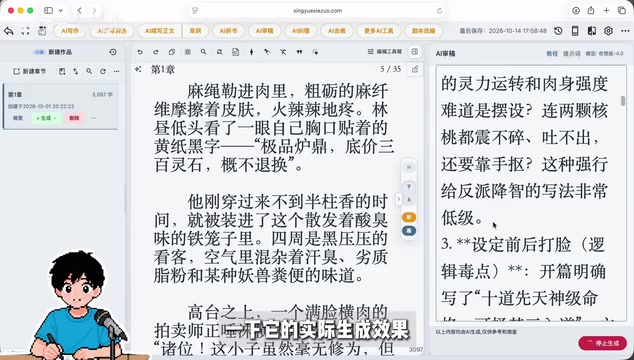Click the green 生成 button

[46, 118]
